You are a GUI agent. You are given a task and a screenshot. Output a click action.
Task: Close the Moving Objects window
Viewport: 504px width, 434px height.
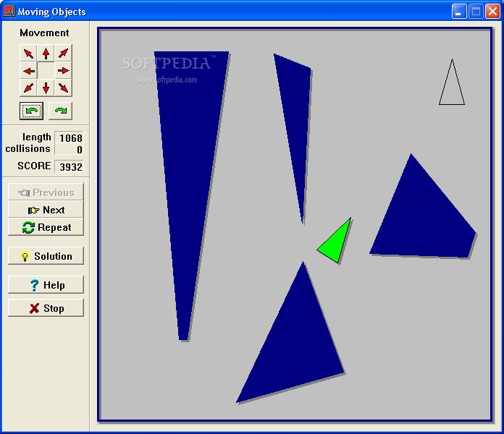tap(492, 12)
